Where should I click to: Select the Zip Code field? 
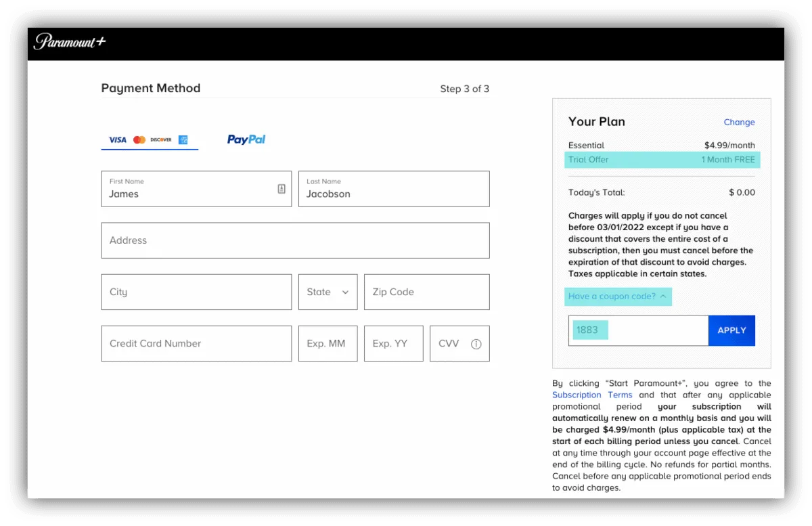click(x=426, y=292)
